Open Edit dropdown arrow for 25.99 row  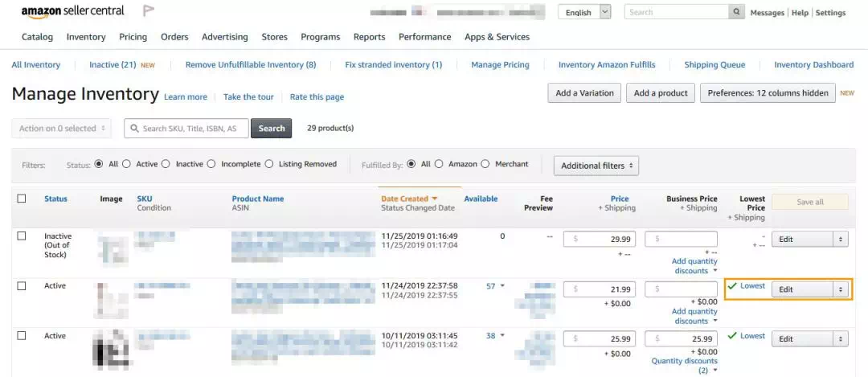pos(841,338)
